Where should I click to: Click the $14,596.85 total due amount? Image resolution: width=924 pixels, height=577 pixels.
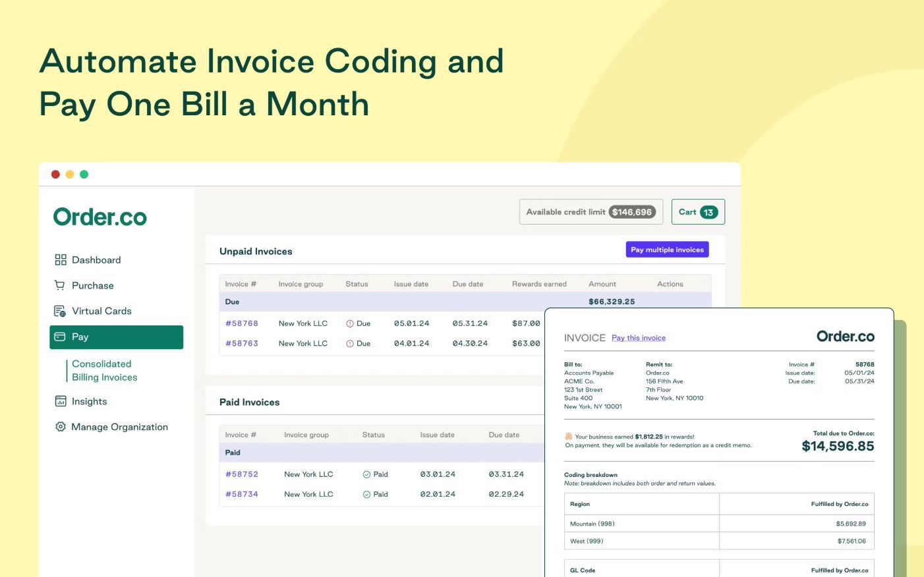point(838,446)
